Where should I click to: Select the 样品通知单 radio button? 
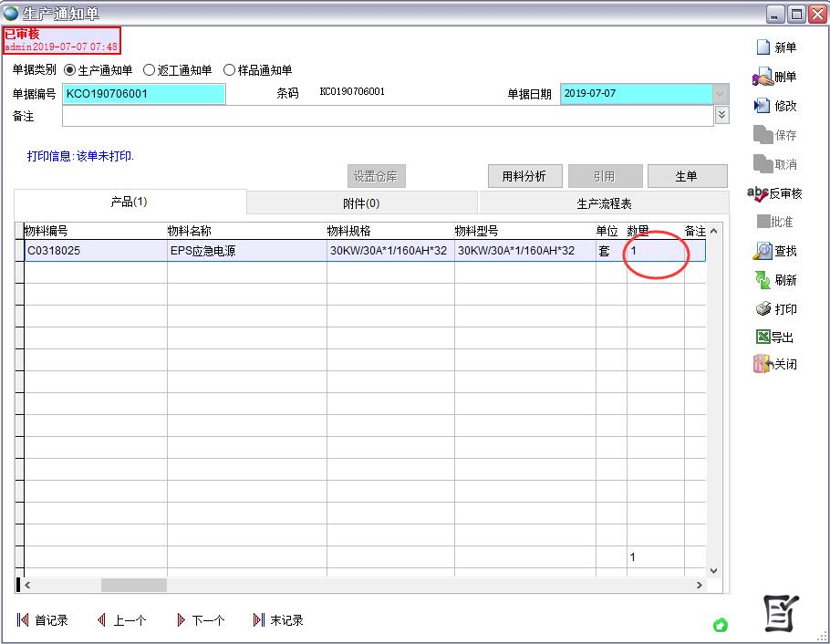pyautogui.click(x=230, y=70)
